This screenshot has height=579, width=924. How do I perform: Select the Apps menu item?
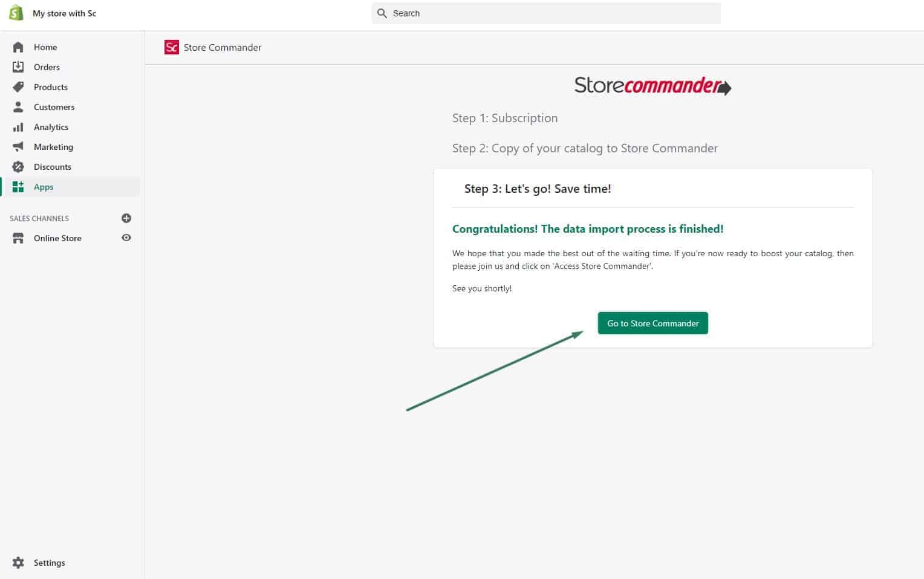click(x=71, y=187)
